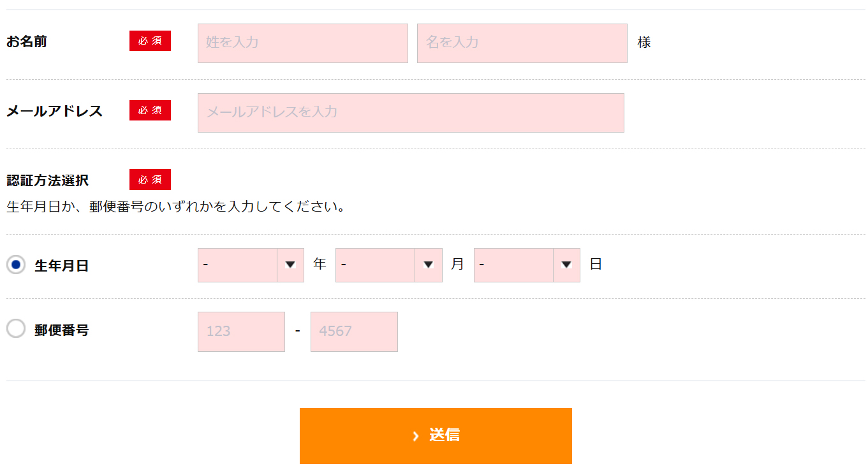Click the 姓を入力 surname input field
The width and height of the screenshot is (868, 473).
302,43
